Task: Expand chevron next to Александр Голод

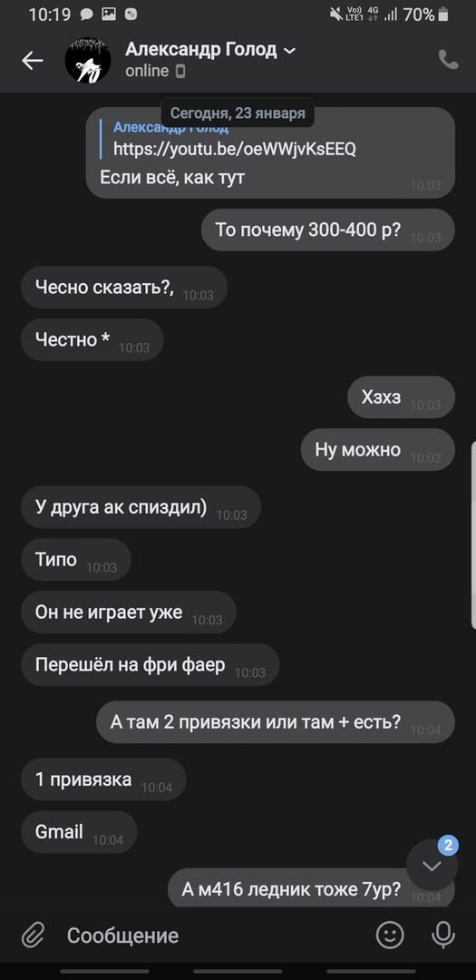Action: click(x=289, y=51)
